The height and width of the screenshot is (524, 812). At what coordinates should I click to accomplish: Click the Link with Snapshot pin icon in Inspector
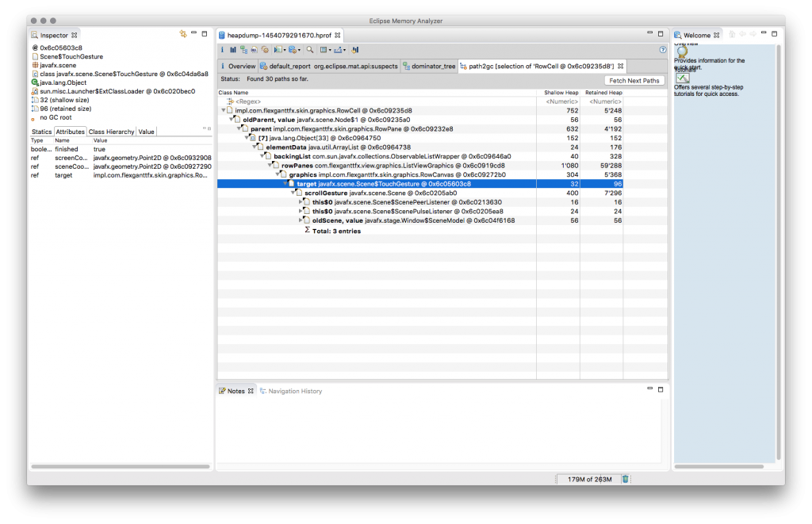[x=183, y=33]
